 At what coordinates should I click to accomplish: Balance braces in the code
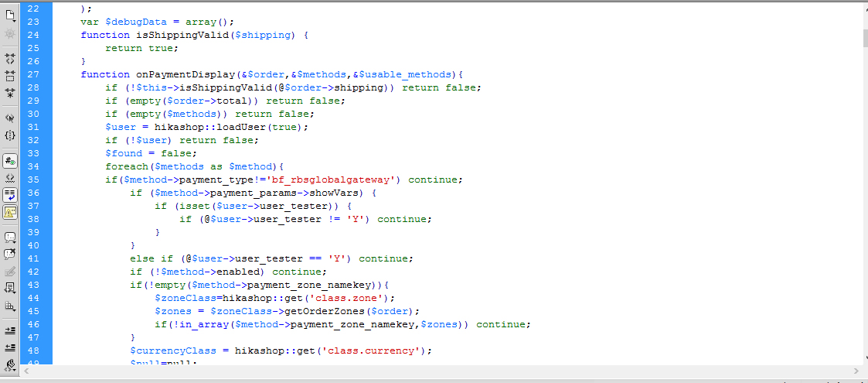(x=10, y=135)
